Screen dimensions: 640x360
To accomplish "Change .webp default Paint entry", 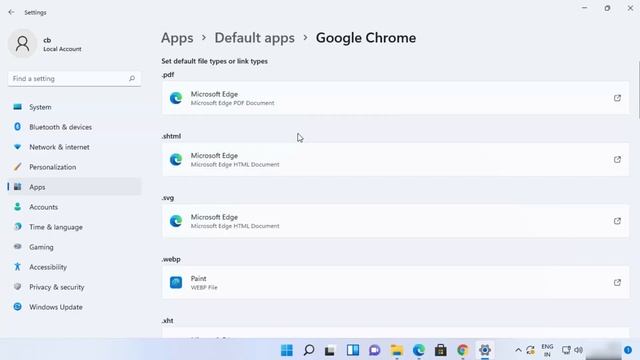I will click(x=396, y=282).
